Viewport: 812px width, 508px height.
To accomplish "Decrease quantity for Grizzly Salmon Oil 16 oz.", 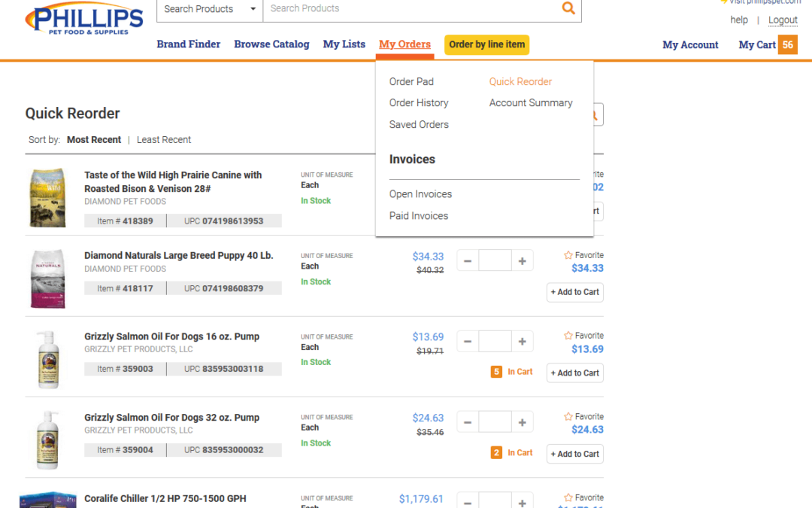I will pyautogui.click(x=468, y=342).
